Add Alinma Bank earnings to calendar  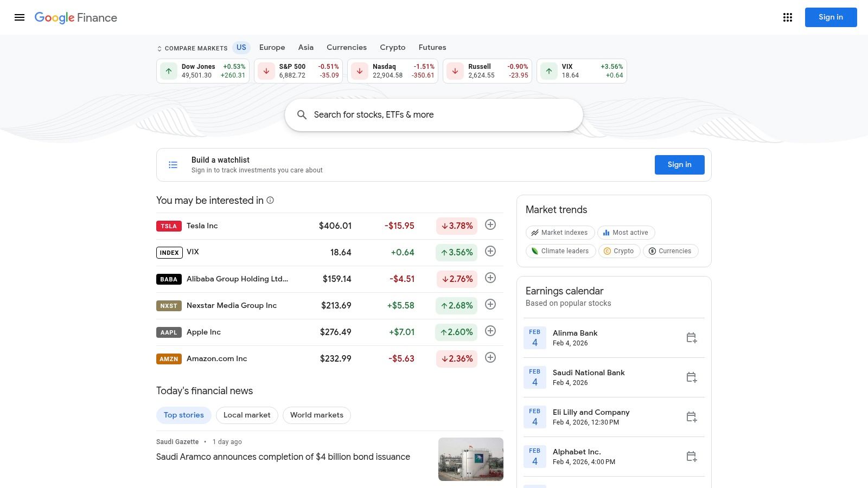pos(691,338)
